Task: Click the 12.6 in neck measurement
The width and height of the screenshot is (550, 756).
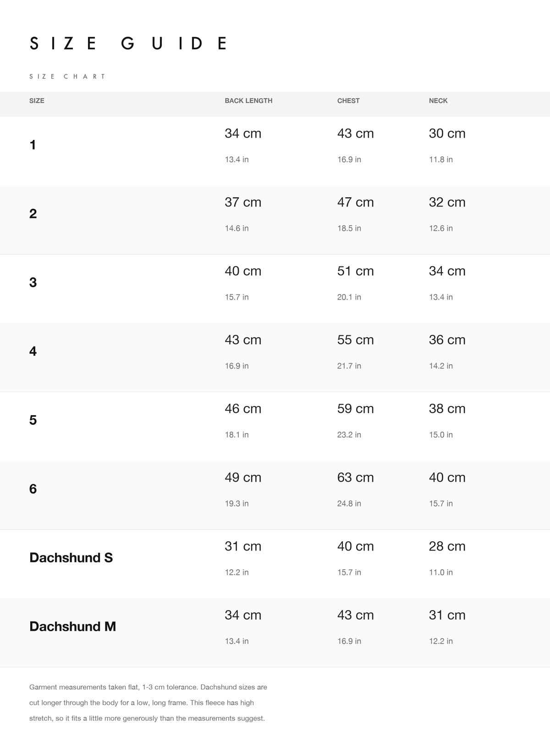Action: [441, 228]
